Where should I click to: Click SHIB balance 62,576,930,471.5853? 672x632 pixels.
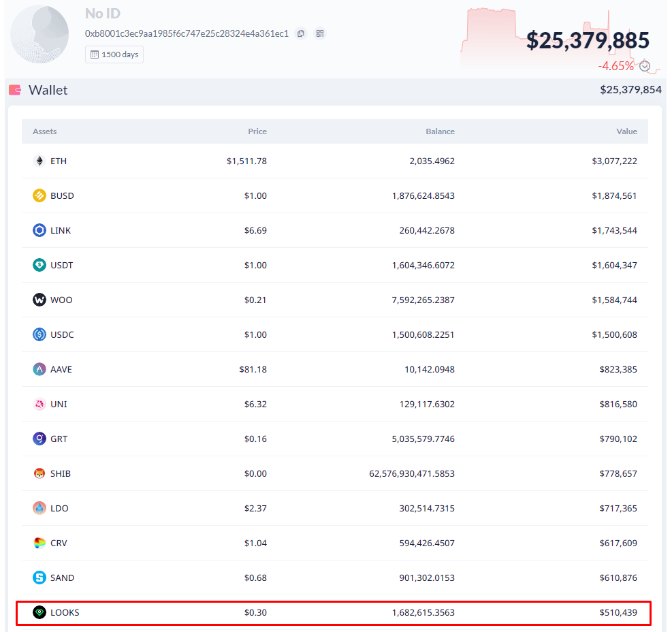[412, 474]
